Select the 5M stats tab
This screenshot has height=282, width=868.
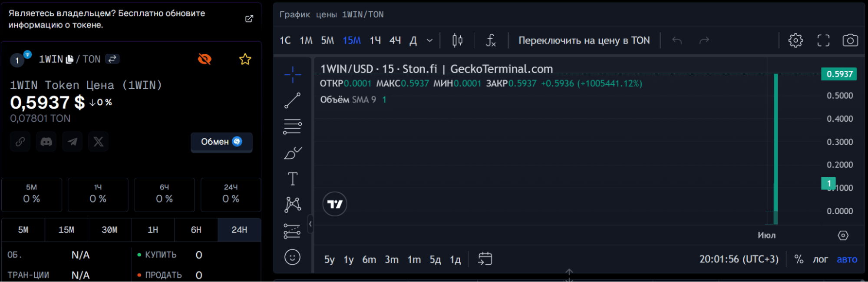pos(23,230)
